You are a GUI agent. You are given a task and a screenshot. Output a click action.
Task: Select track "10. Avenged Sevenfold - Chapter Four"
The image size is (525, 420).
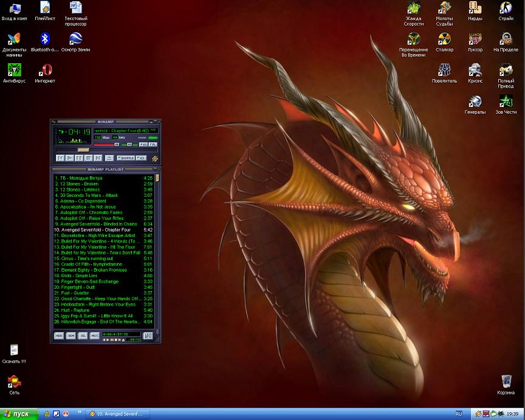[x=103, y=230]
